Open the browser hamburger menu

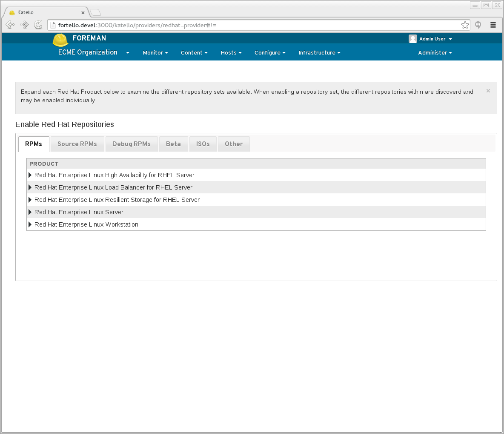493,25
